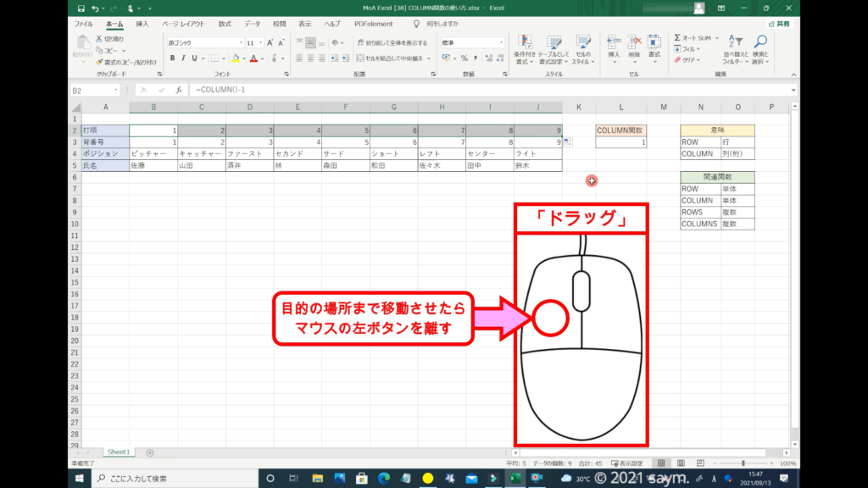Open Find & Select magnifier icon
Screen dimensions: 868x488
pyautogui.click(x=760, y=49)
